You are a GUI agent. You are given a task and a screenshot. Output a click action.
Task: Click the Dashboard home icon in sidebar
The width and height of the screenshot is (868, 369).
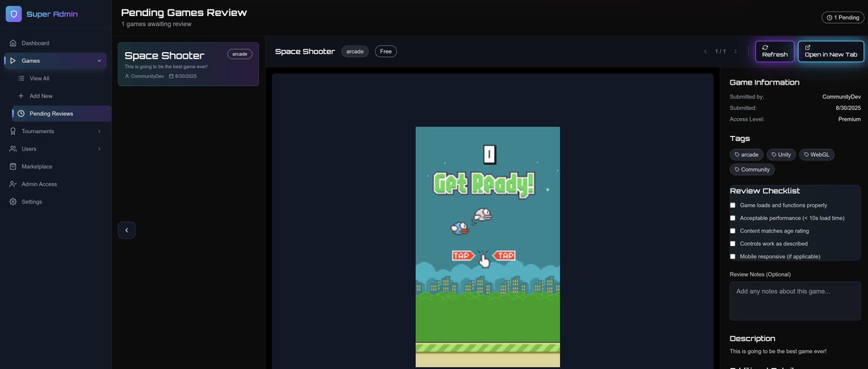[x=13, y=43]
